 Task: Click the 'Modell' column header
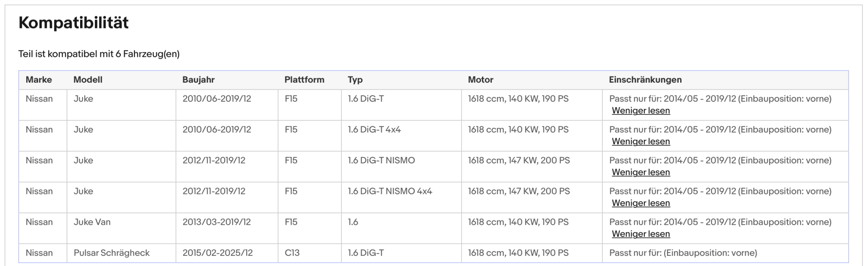[x=88, y=80]
